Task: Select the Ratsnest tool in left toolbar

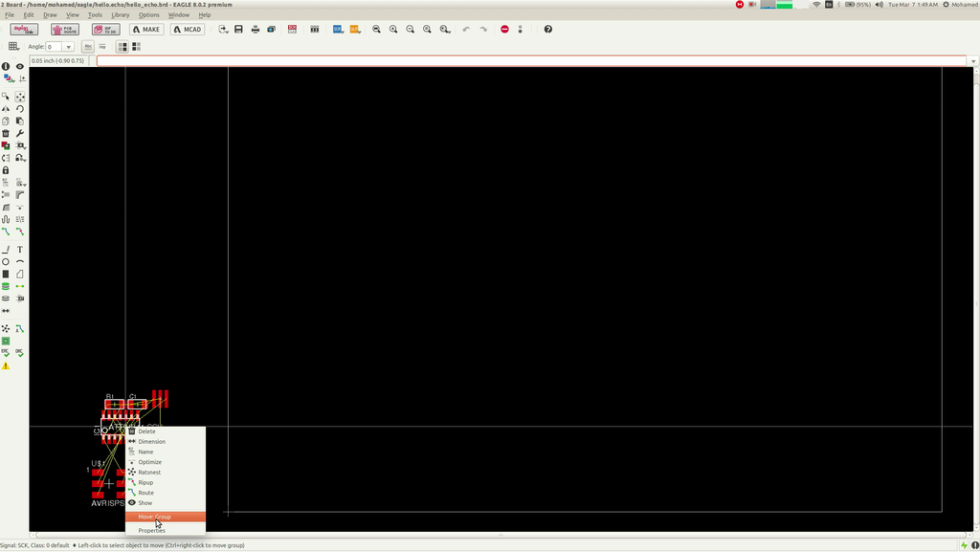Action: (x=6, y=328)
